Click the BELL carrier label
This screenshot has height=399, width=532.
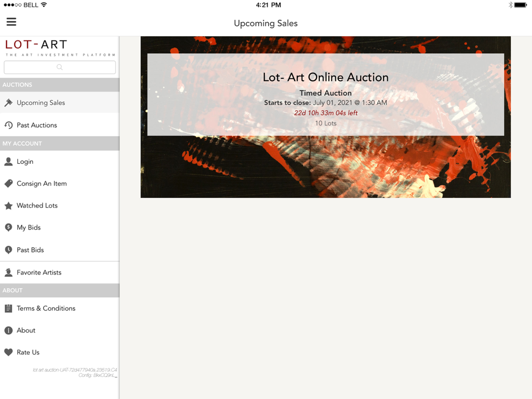tap(31, 5)
